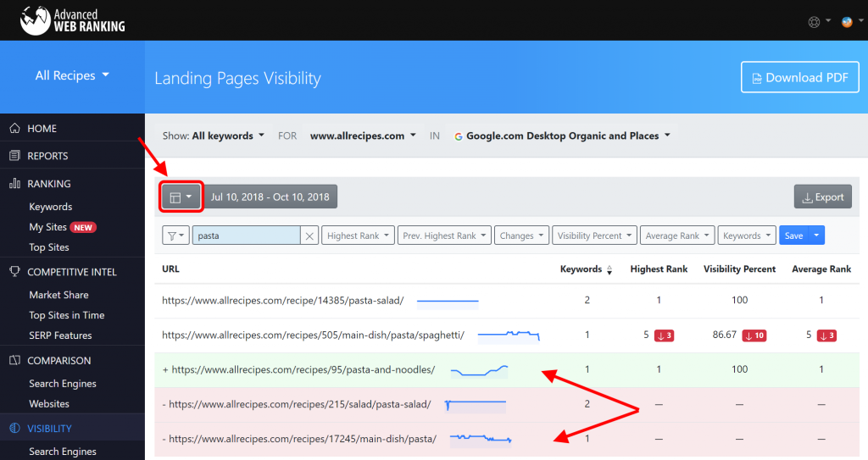Click the main-dish/pasta trend sparkline
Screen dimensions: 868x460
pos(481,440)
